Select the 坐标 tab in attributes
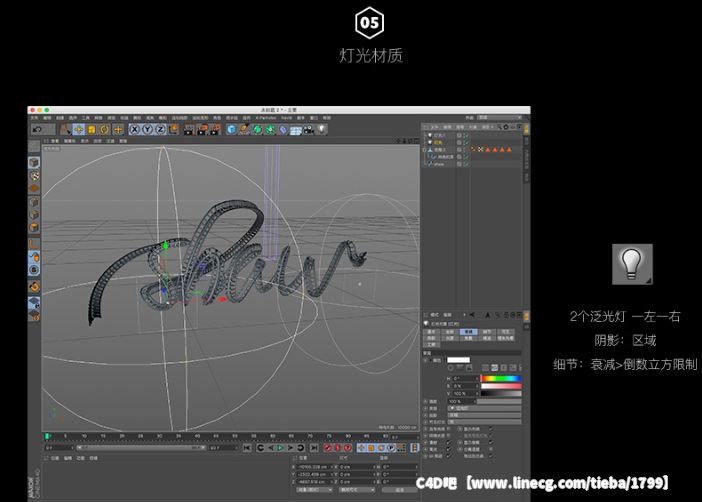The image size is (702, 502). pyautogui.click(x=450, y=332)
